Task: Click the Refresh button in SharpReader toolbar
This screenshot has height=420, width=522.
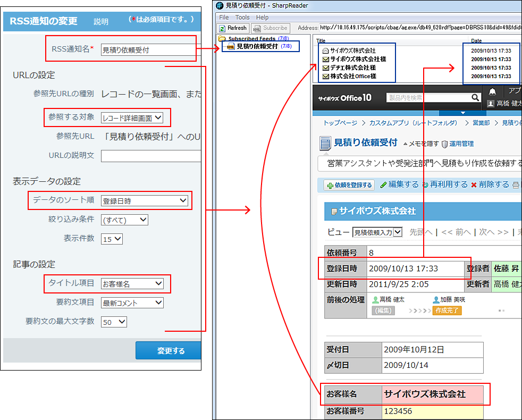Action: click(x=233, y=28)
